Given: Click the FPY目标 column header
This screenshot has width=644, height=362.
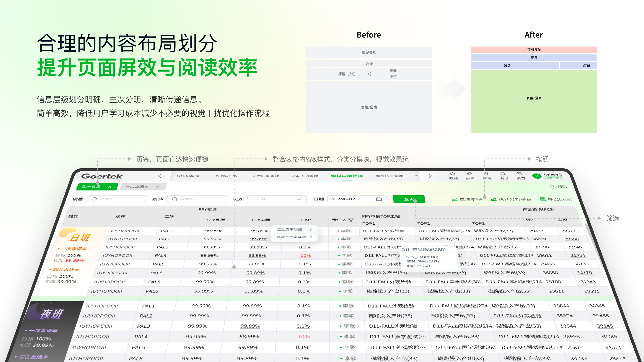Looking at the screenshot, I should (x=216, y=220).
